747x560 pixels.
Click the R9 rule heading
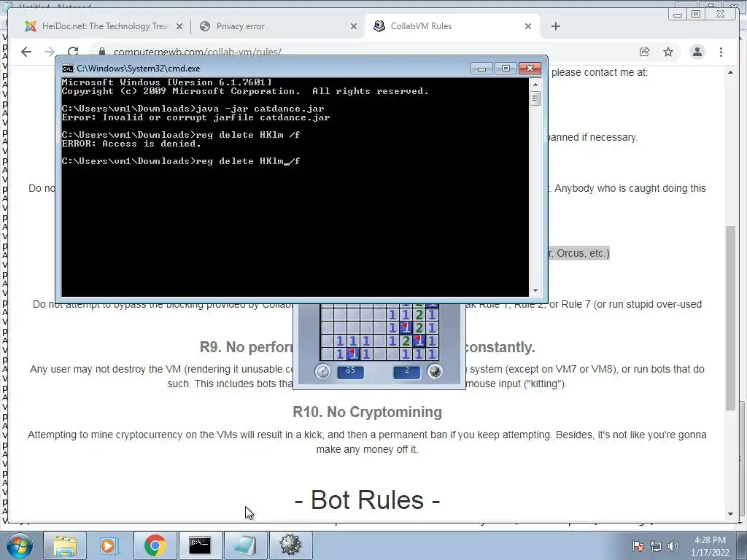click(368, 347)
